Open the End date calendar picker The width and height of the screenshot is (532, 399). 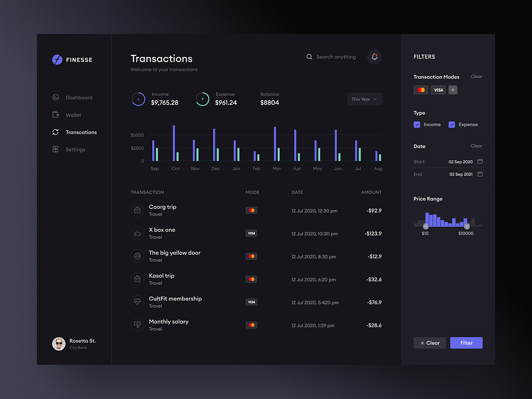[479, 174]
